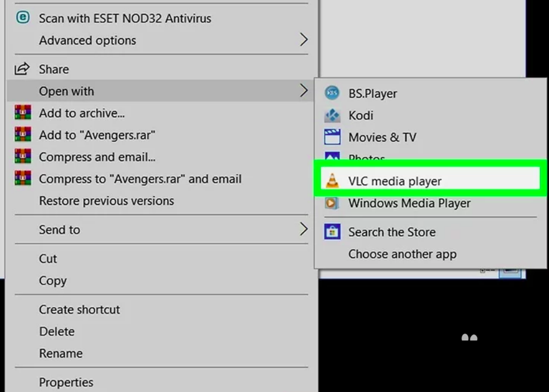Expand the Send to submenu arrow
This screenshot has width=549, height=392.
click(304, 229)
